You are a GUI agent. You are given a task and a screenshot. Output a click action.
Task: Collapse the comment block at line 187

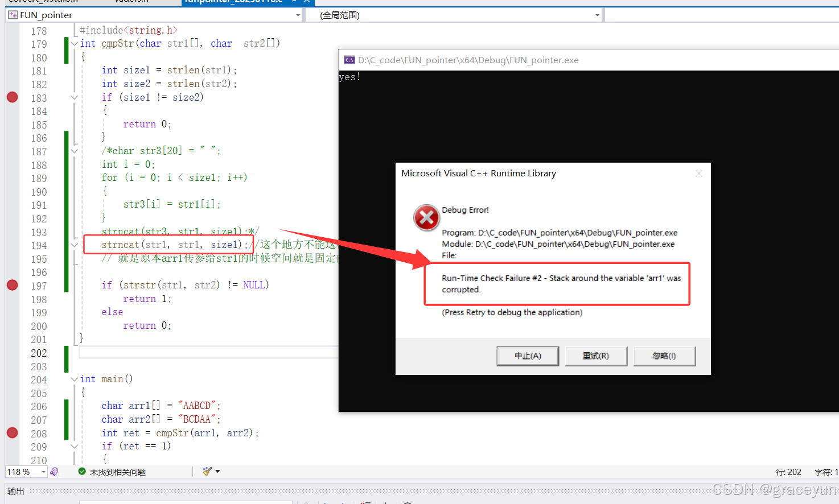(x=74, y=151)
